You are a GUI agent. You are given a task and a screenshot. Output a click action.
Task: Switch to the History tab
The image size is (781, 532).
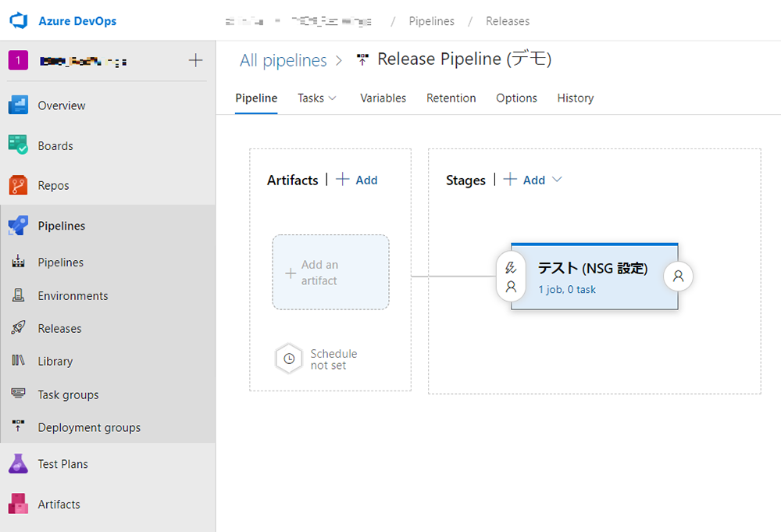(576, 98)
